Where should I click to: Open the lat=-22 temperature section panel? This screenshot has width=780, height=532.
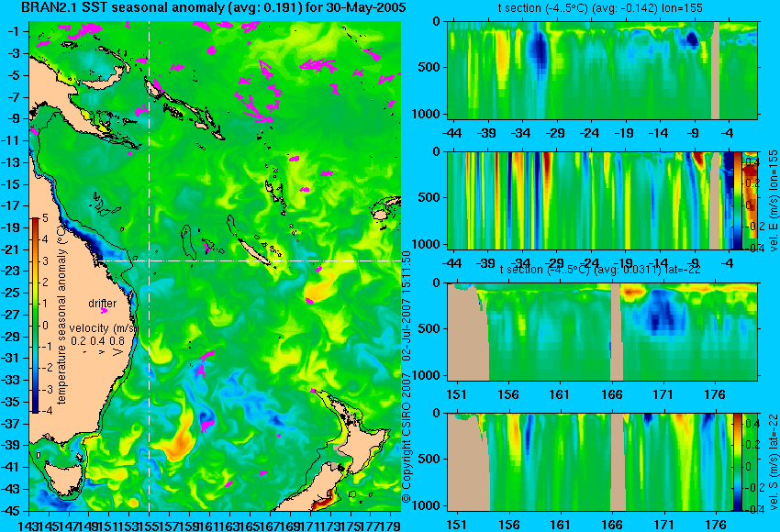click(602, 332)
